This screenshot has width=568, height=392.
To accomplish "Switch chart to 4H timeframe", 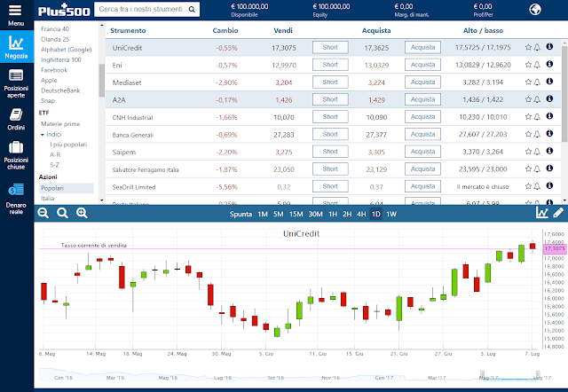I will click(x=361, y=214).
